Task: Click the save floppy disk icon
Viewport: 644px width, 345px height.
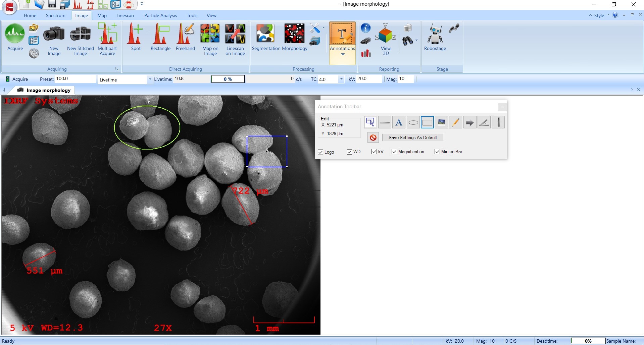Action: coord(52,4)
